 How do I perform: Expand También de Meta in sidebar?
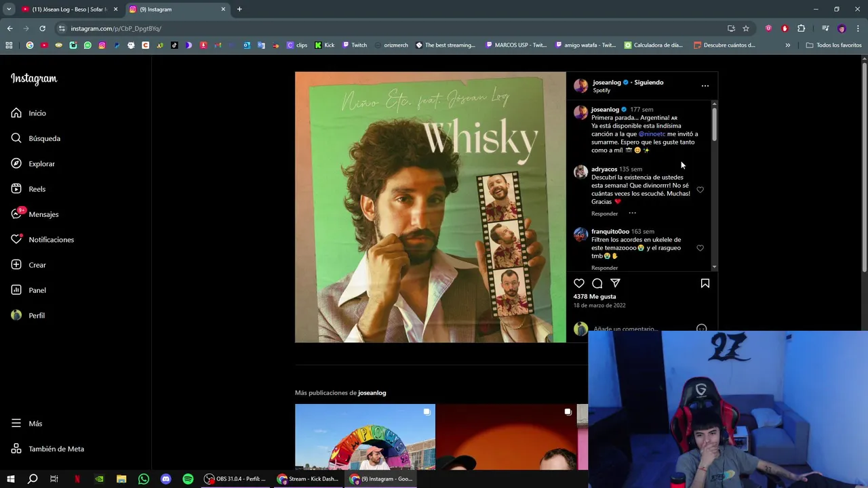tap(47, 449)
